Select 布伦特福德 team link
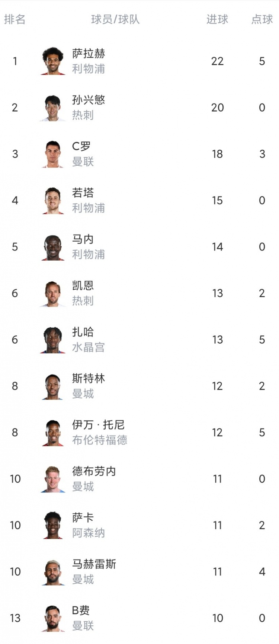This screenshot has width=279, height=644. click(x=100, y=440)
